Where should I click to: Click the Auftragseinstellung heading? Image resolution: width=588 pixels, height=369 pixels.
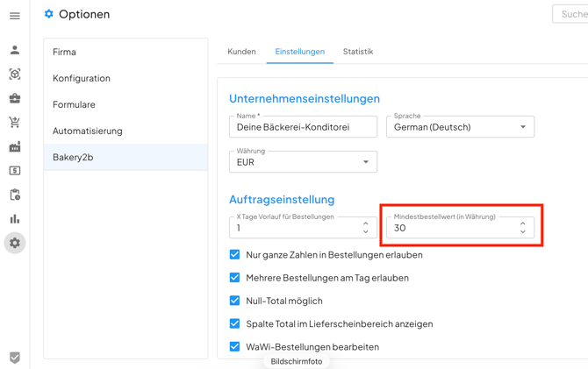coord(282,199)
